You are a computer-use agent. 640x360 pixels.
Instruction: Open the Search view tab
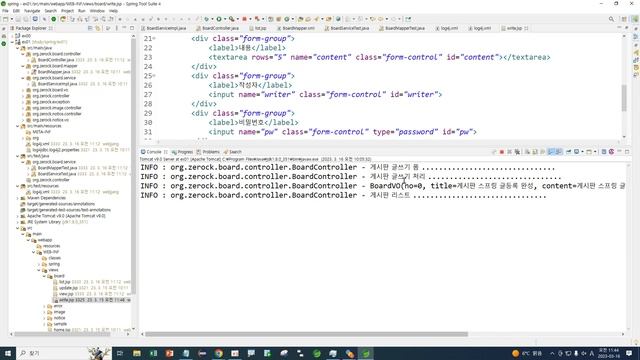pos(233,152)
